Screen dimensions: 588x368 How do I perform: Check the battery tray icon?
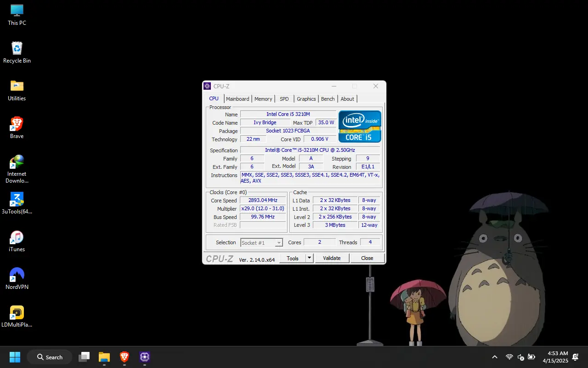tap(531, 357)
